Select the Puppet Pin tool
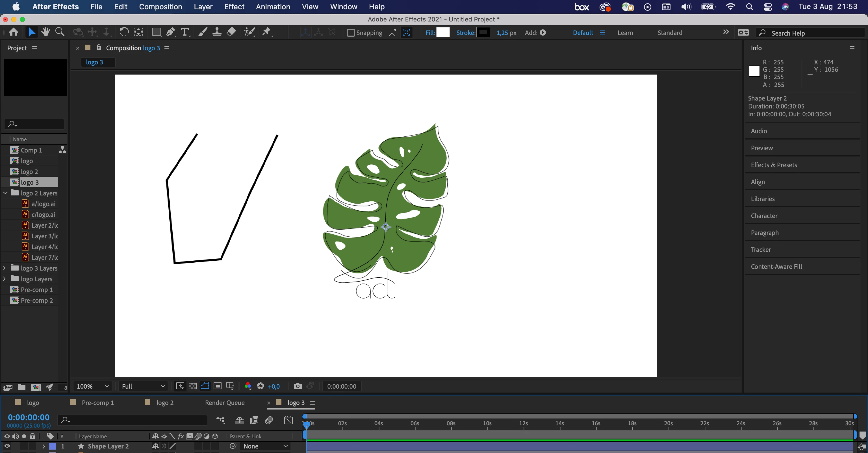Image resolution: width=868 pixels, height=453 pixels. coord(266,32)
